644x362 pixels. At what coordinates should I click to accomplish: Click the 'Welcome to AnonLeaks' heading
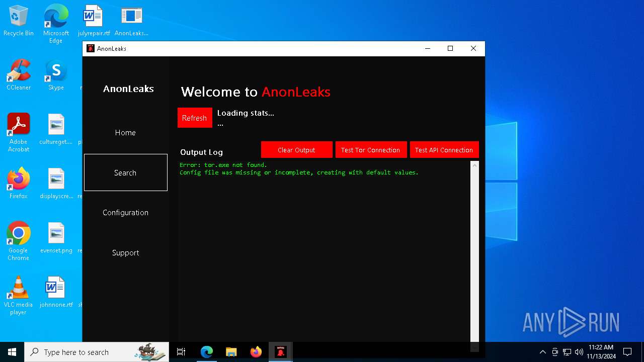[256, 92]
